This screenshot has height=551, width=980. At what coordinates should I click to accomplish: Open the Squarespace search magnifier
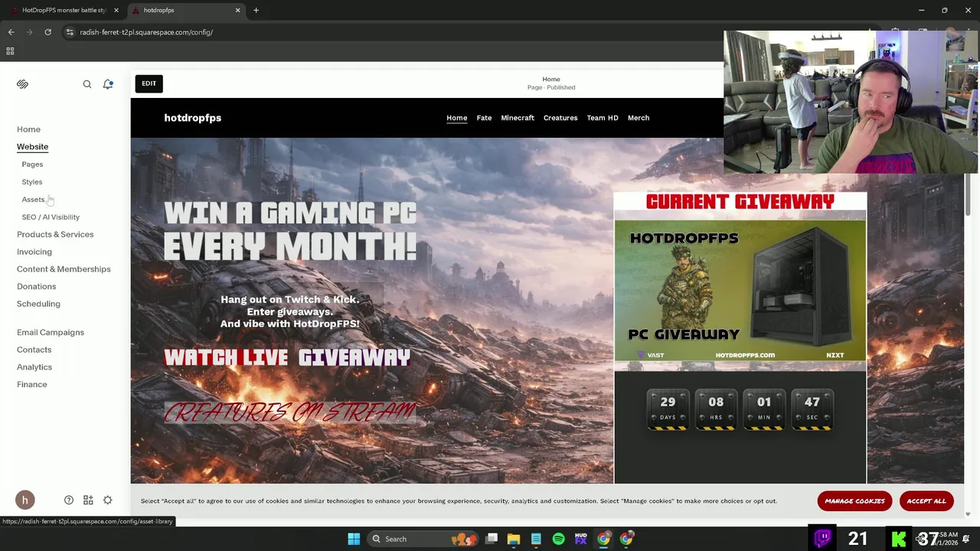coord(87,84)
